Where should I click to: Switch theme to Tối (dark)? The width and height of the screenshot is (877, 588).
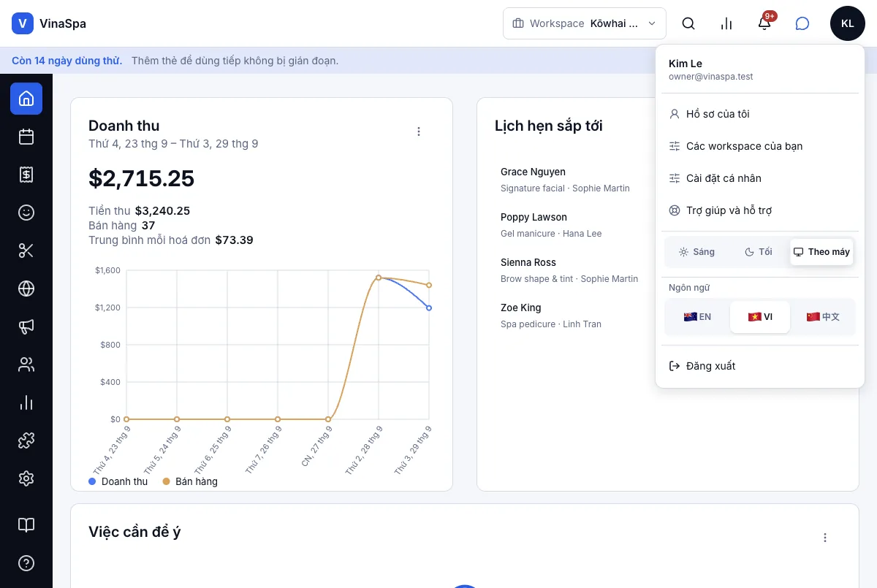[759, 252]
